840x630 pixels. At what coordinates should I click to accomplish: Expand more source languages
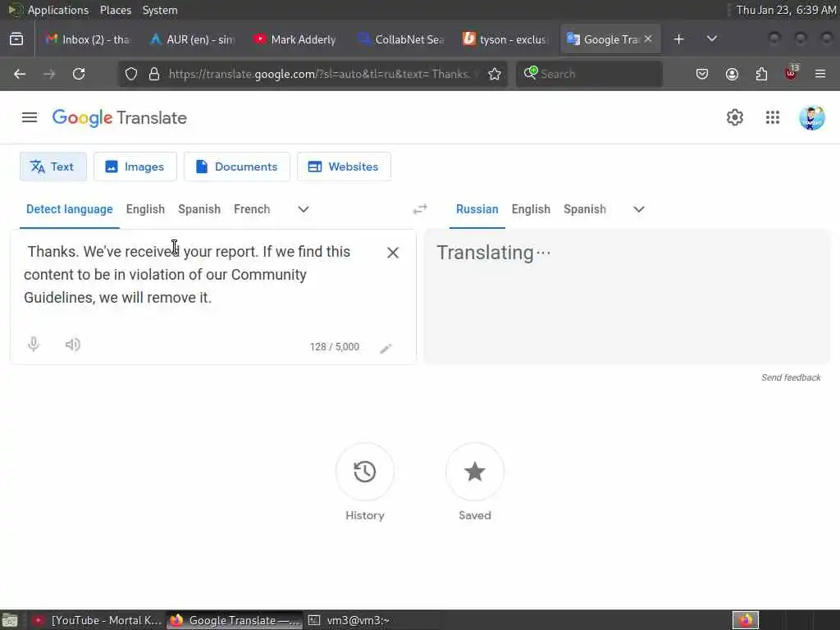point(304,209)
